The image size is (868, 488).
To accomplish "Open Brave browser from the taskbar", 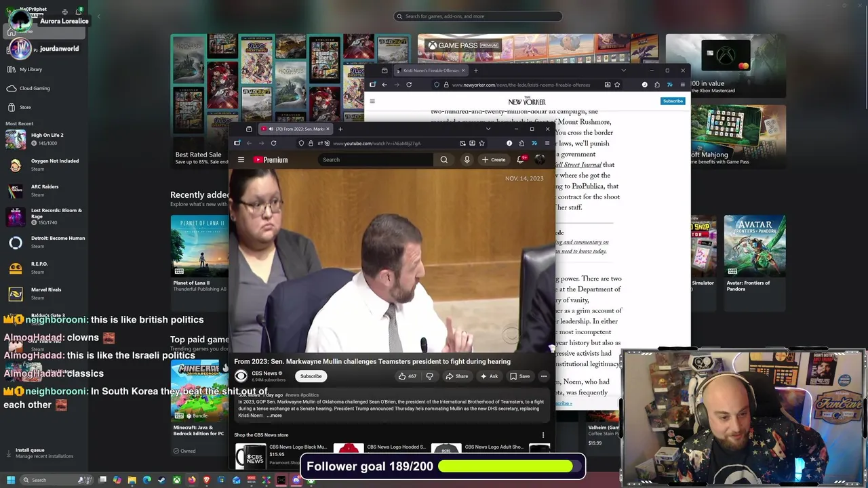I will (207, 480).
